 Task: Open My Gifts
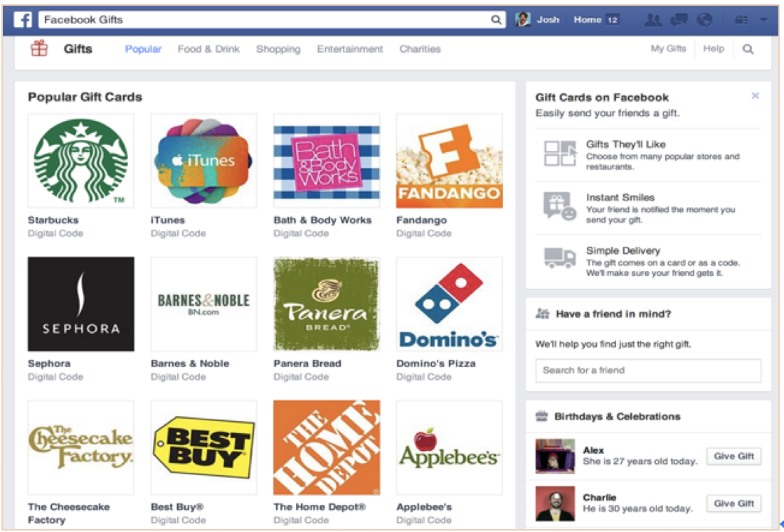pos(668,48)
